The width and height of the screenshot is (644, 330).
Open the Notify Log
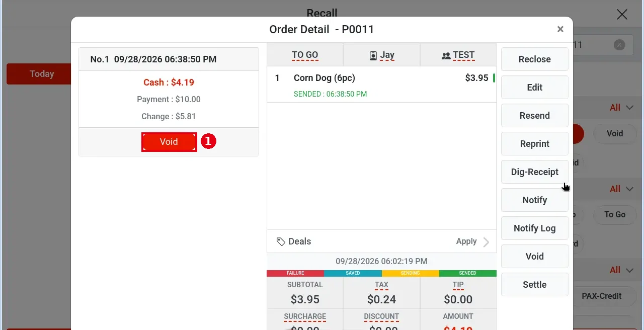[x=534, y=228]
